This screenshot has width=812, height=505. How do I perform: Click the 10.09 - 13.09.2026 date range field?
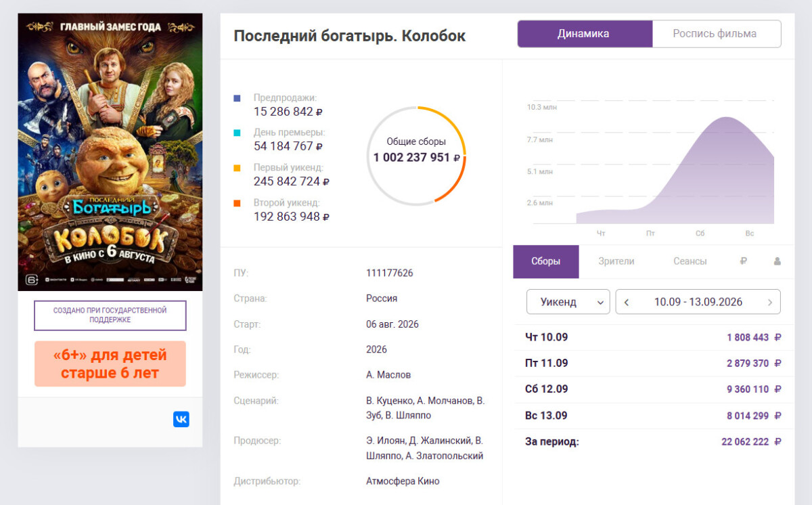click(698, 302)
